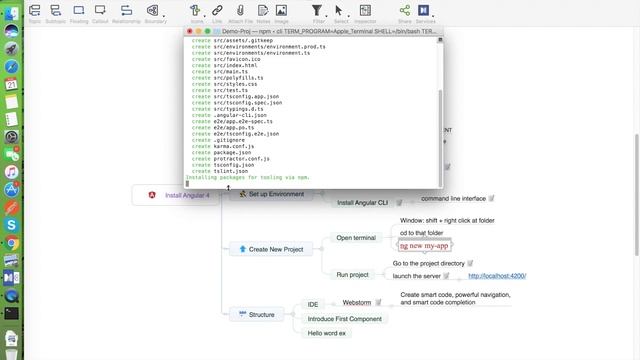Click the XMind canvas vertical scrollbar
Viewport: 640px width, 360px height.
click(x=637, y=195)
